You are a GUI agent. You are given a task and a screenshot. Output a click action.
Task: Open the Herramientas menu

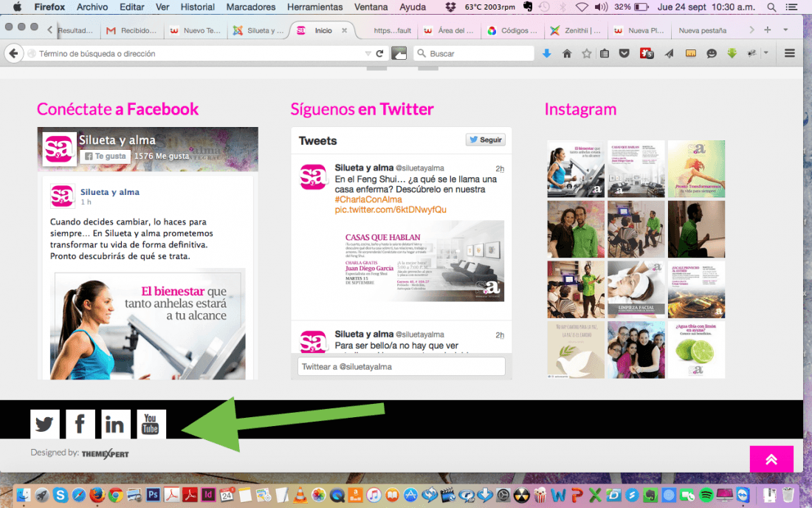315,7
